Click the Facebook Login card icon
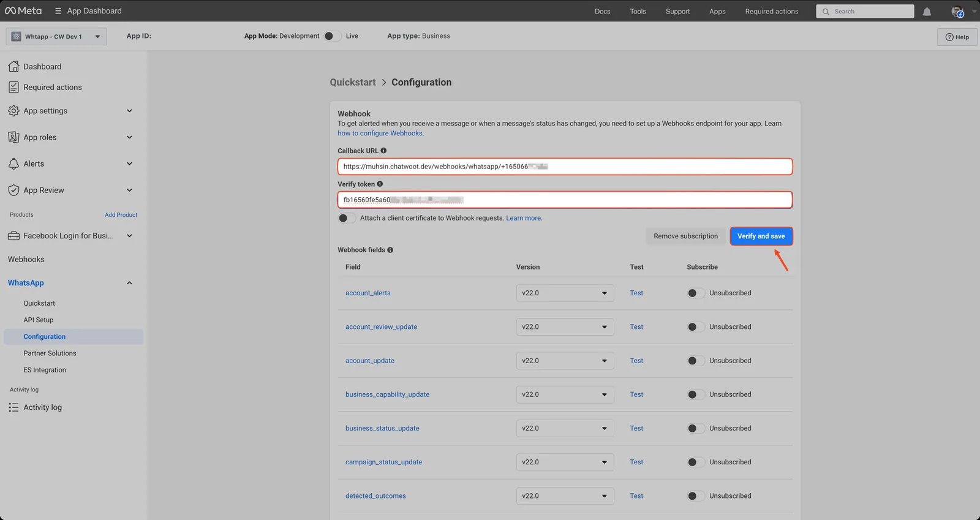980x520 pixels. point(13,236)
